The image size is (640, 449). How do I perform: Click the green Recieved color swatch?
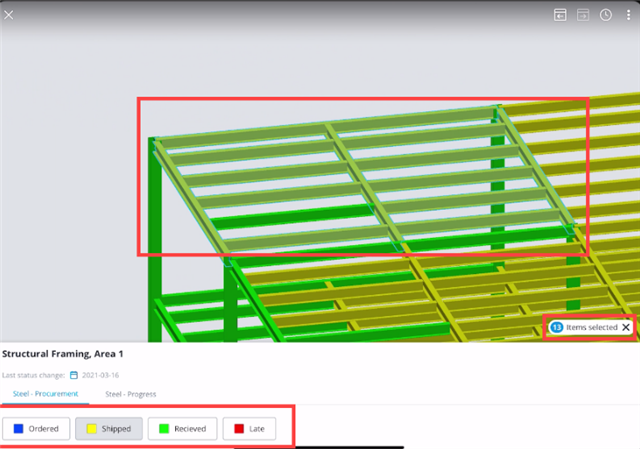pos(164,429)
